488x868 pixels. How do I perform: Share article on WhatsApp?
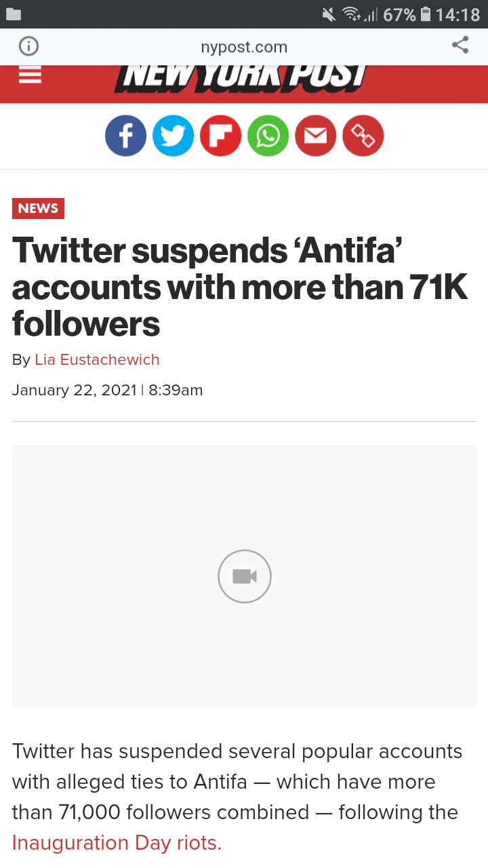pyautogui.click(x=268, y=136)
